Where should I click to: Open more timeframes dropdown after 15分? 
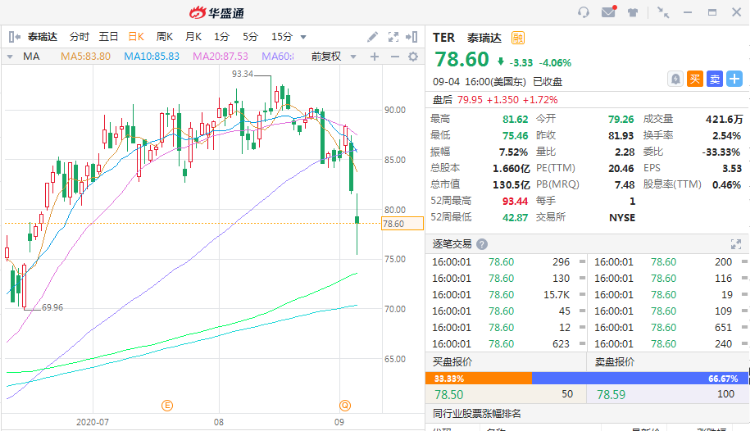pos(303,37)
